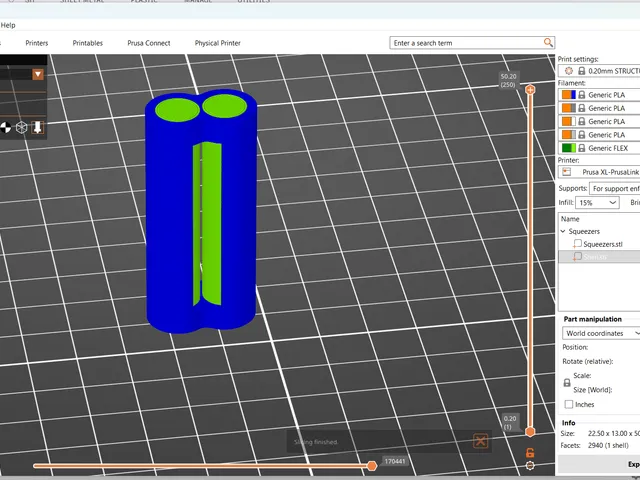Image resolution: width=640 pixels, height=480 pixels.
Task: Click the Prusa XL printer preset icon
Action: pyautogui.click(x=567, y=172)
